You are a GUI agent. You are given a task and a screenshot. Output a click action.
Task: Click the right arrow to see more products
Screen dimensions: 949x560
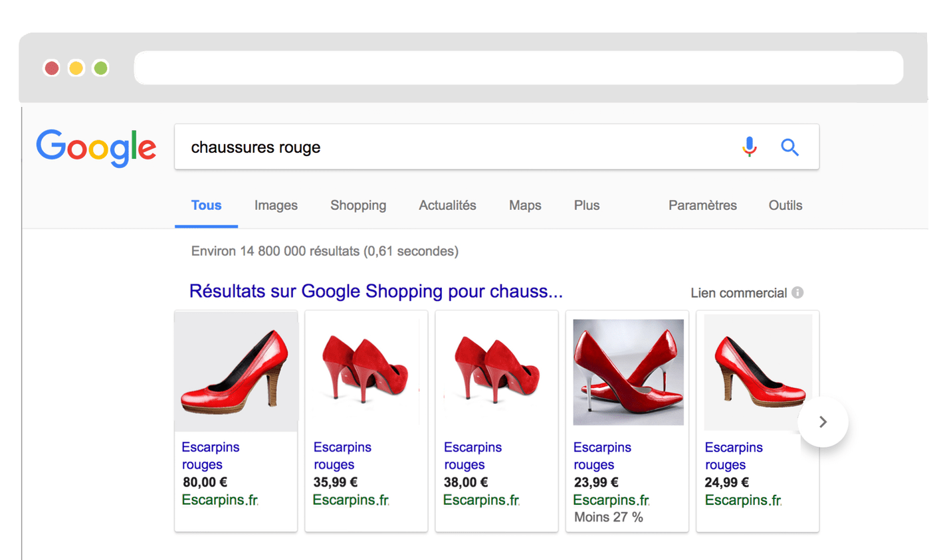tap(823, 422)
